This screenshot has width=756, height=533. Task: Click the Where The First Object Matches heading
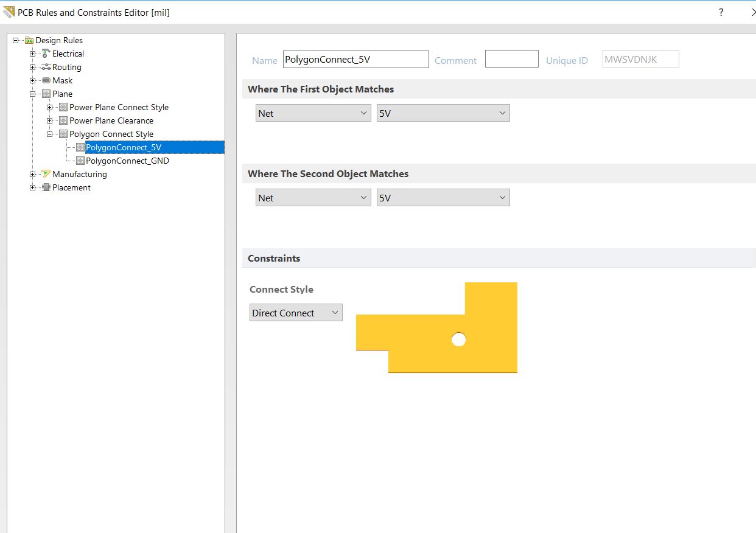[x=321, y=89]
